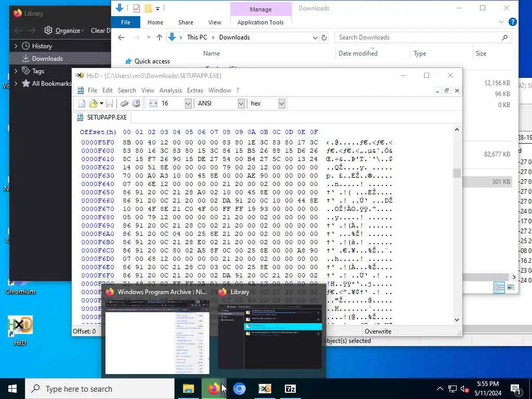Switch Explorer to details view icon

[x=499, y=287]
